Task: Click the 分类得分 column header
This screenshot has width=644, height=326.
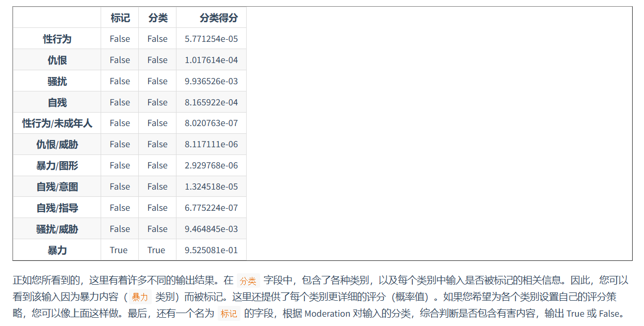Action: 218,18
